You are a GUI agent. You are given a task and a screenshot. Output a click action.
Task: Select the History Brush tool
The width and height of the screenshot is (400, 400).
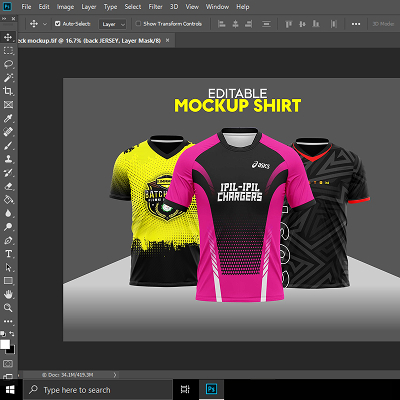8,173
